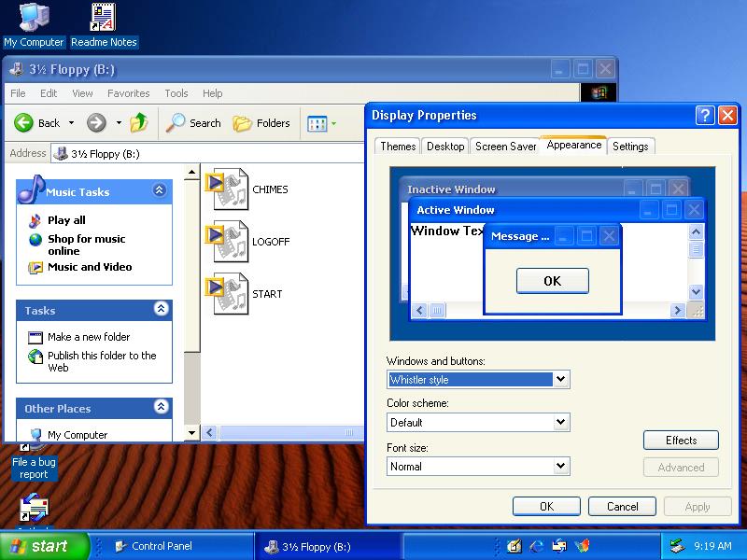Open Windows and buttons dropdown
The height and width of the screenshot is (560, 747).
[561, 379]
